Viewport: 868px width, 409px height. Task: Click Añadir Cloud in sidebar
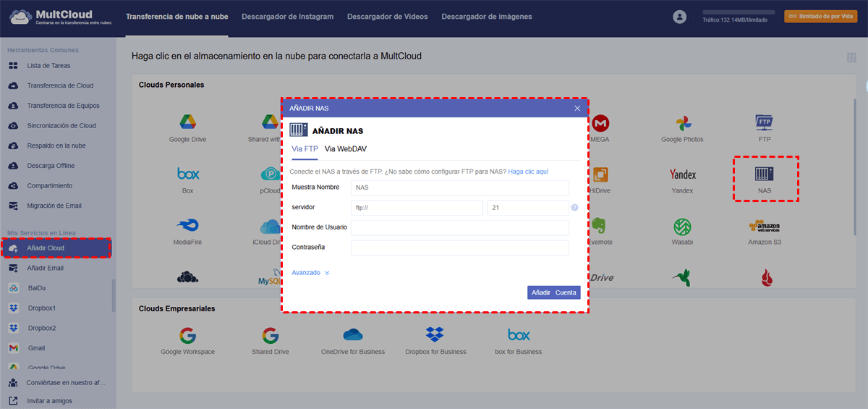(56, 248)
